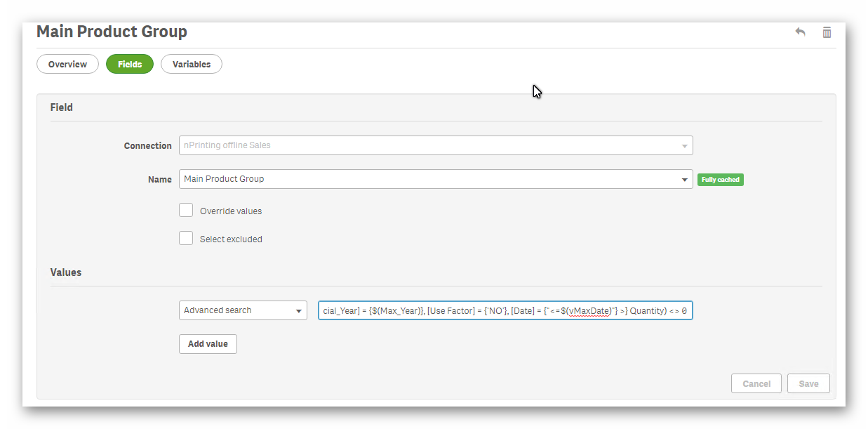Click into the advanced search expression field
Viewport: 868px width, 429px height.
[505, 310]
